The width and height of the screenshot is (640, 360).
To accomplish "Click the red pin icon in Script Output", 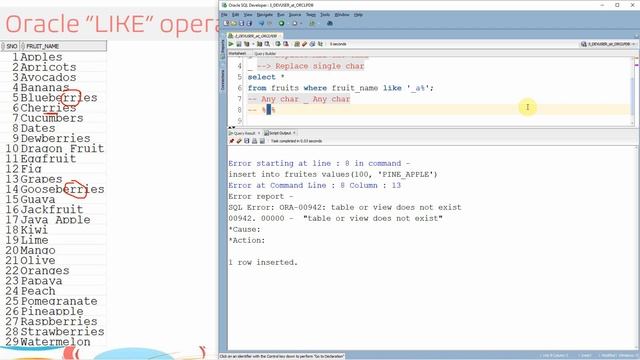I will pyautogui.click(x=231, y=141).
